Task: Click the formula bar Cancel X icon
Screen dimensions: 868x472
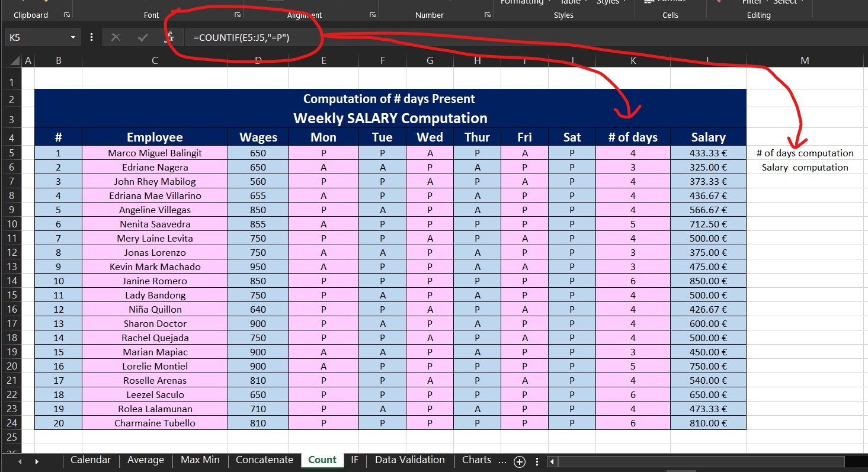Action: [116, 37]
